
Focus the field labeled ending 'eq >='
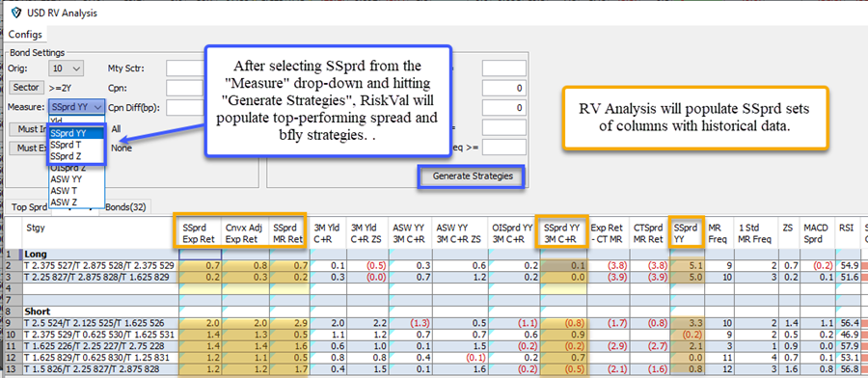tap(503, 147)
